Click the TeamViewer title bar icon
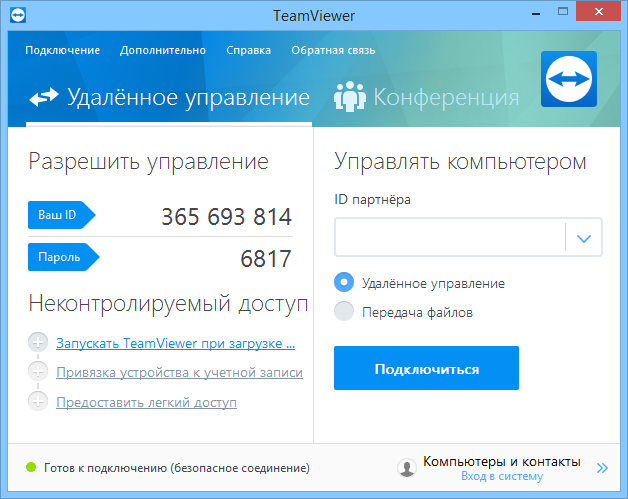 [18, 16]
